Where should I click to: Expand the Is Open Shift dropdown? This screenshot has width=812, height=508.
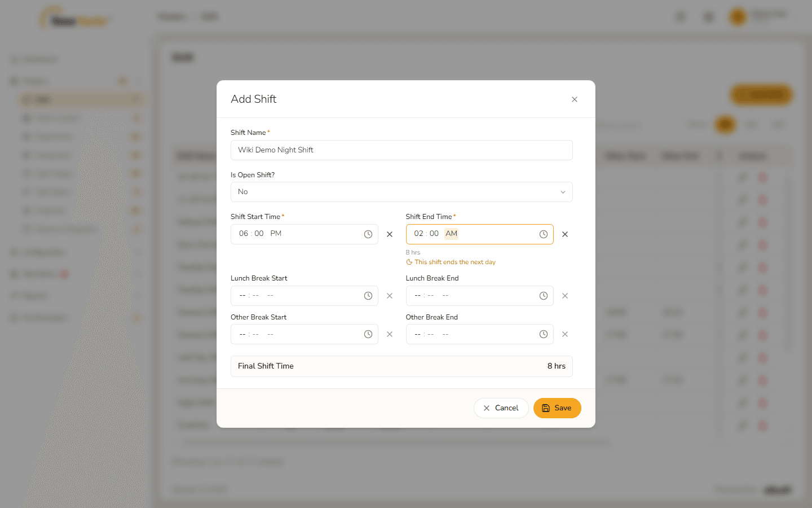click(401, 192)
